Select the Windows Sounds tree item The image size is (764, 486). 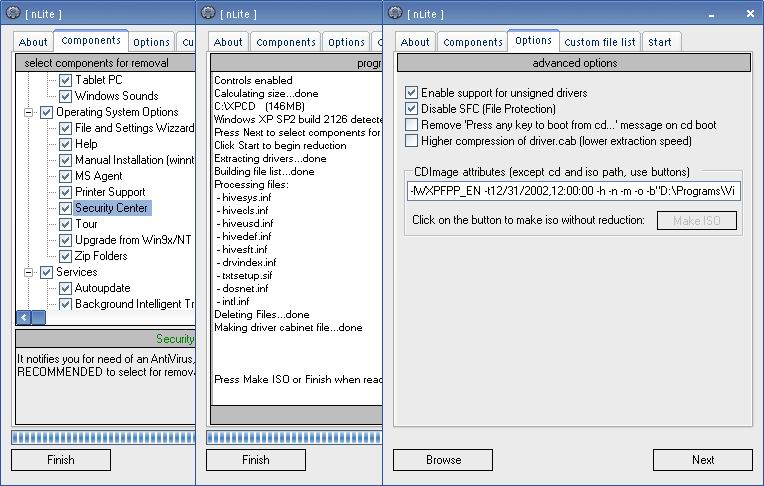(116, 96)
